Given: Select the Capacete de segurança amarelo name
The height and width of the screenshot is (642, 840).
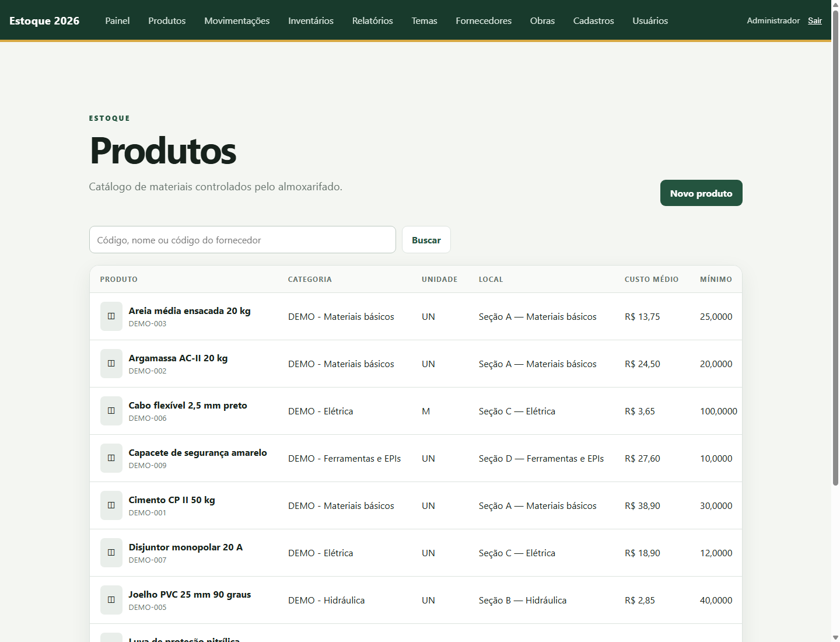Looking at the screenshot, I should (x=198, y=452).
